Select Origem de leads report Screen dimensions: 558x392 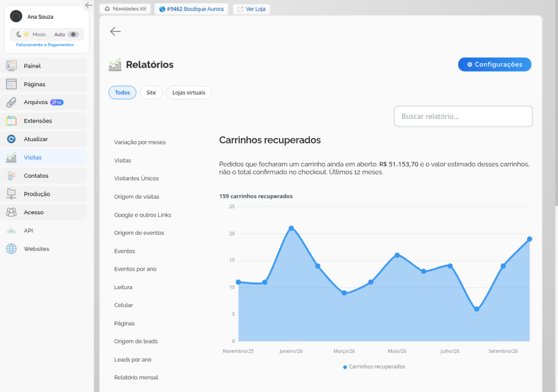click(136, 341)
